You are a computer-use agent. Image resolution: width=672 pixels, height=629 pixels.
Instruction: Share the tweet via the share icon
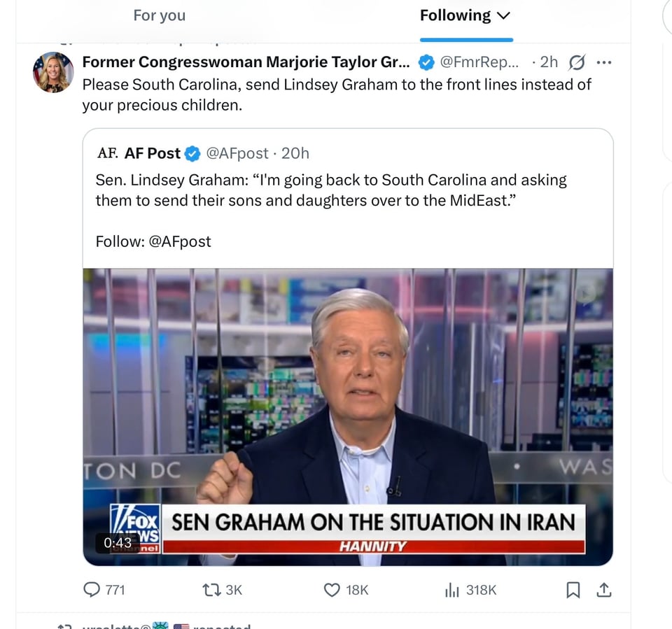click(604, 590)
